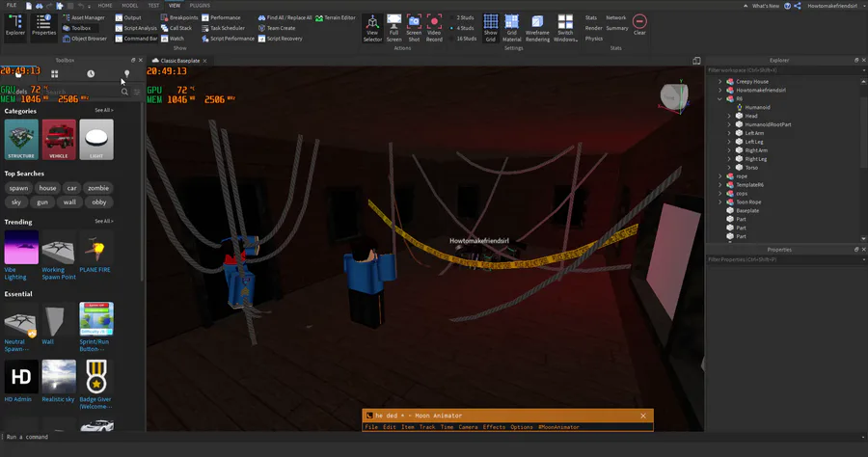Open the TEST ribbon tab

point(154,6)
